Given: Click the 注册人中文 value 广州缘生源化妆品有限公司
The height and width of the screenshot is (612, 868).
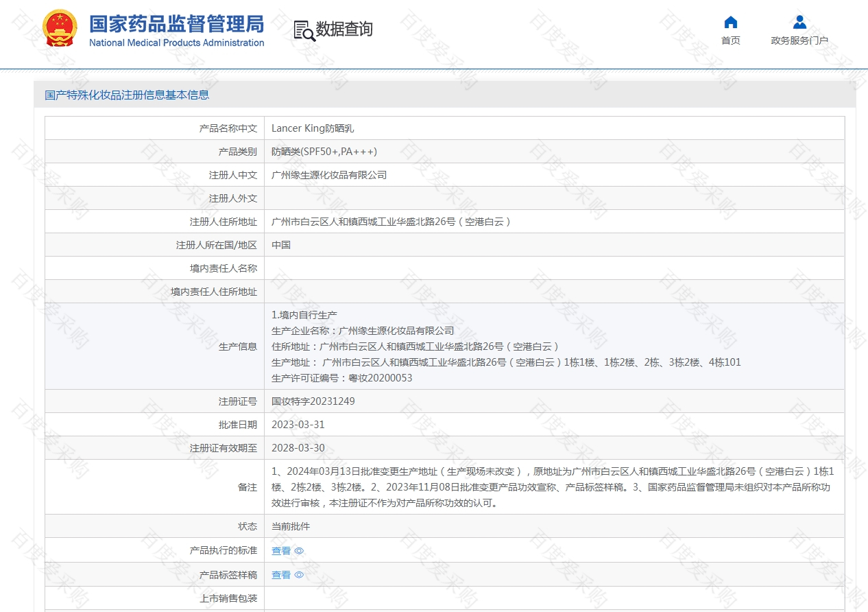Looking at the screenshot, I should click(329, 175).
